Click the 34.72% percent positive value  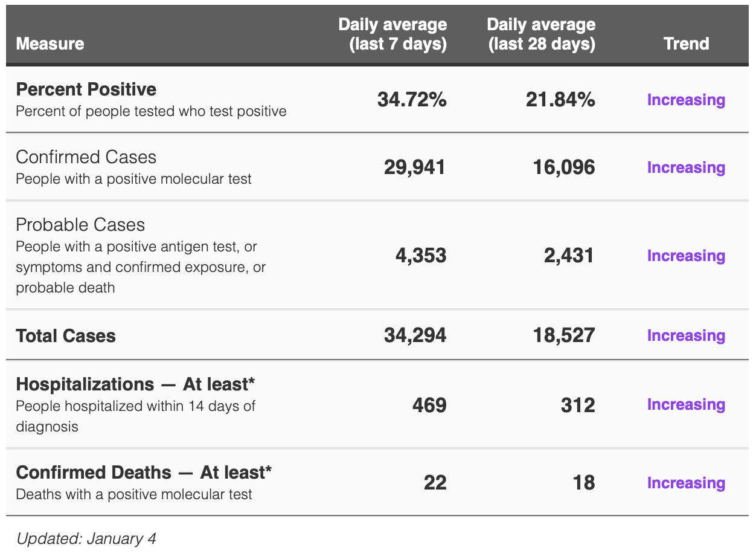tap(412, 100)
